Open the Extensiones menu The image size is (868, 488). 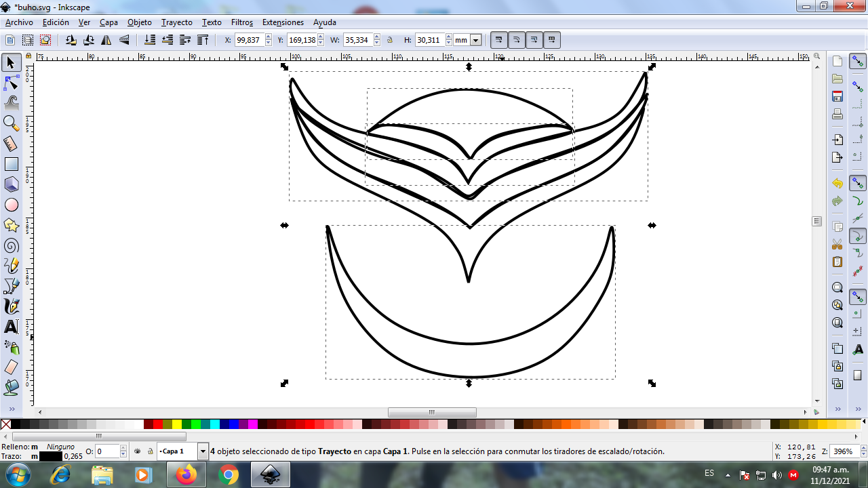(283, 22)
